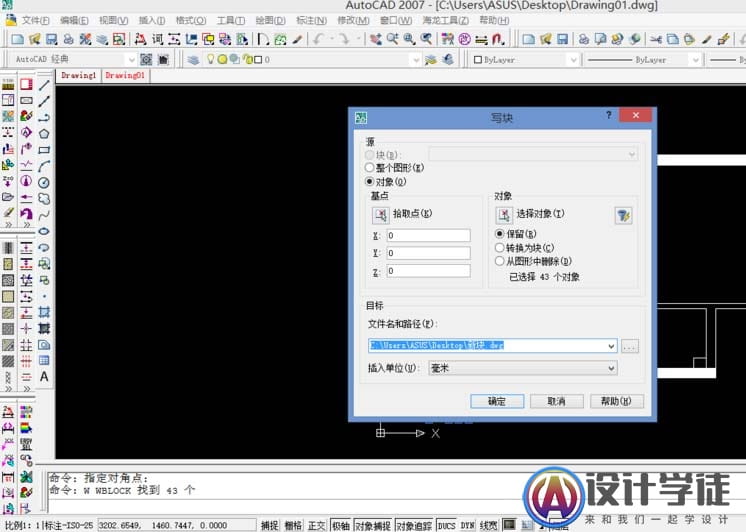746x532 pixels.
Task: Open the 工具(T) menu
Action: tap(231, 20)
